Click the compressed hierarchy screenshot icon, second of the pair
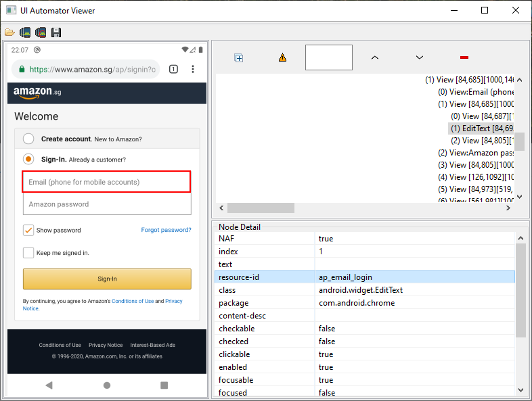Screen dimensions: 532x401 [x=41, y=32]
